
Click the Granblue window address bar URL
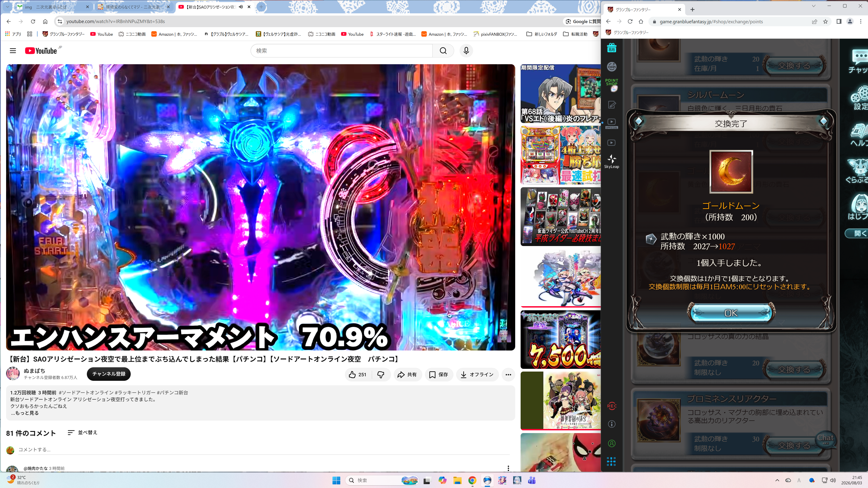point(711,21)
